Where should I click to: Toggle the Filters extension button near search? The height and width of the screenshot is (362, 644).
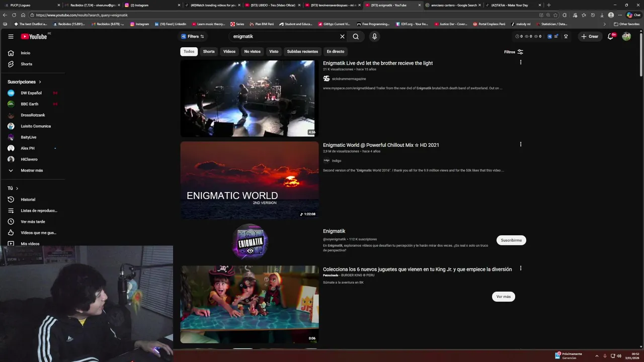coord(193,36)
